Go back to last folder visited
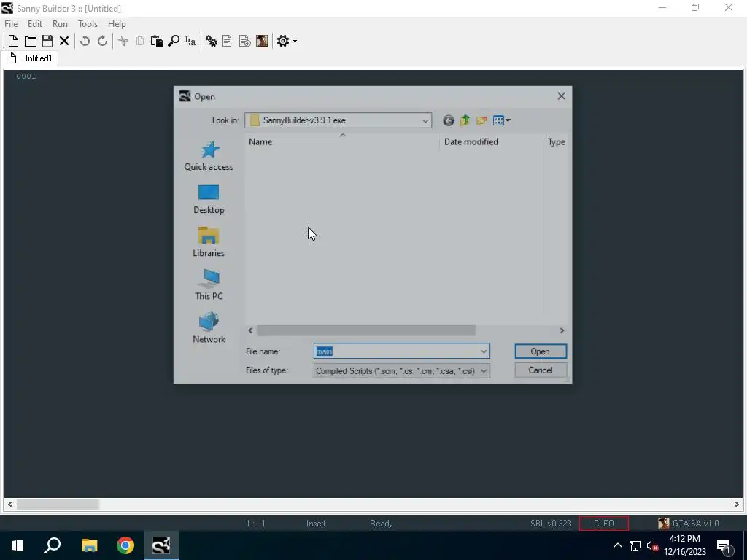Screen dimensions: 747x560 click(449, 120)
